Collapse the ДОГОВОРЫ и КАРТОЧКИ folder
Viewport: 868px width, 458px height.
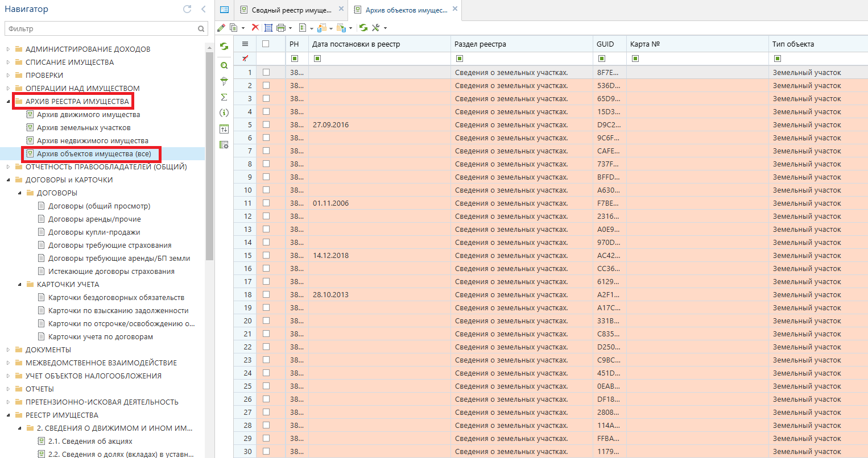click(8, 180)
